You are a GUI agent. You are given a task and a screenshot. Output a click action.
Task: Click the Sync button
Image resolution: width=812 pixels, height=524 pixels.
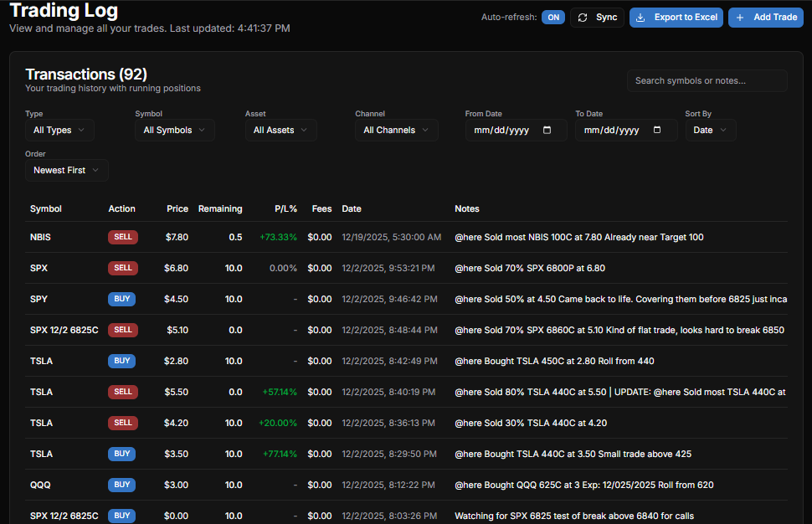click(x=596, y=17)
